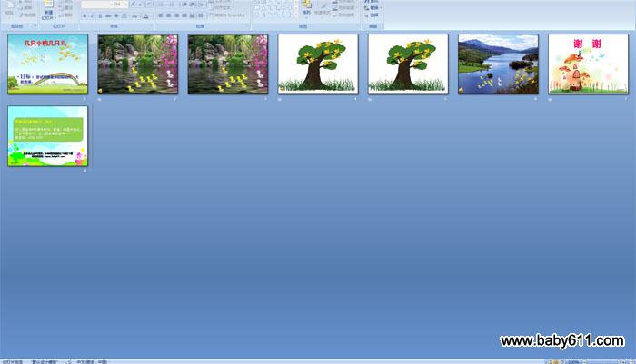Click the shapes gallery in the Drawing group
Image resolution: width=636 pixels, height=364 pixels.
coord(275,8)
